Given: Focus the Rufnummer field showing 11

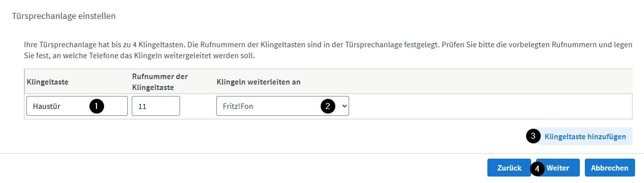Looking at the screenshot, I should (x=156, y=106).
